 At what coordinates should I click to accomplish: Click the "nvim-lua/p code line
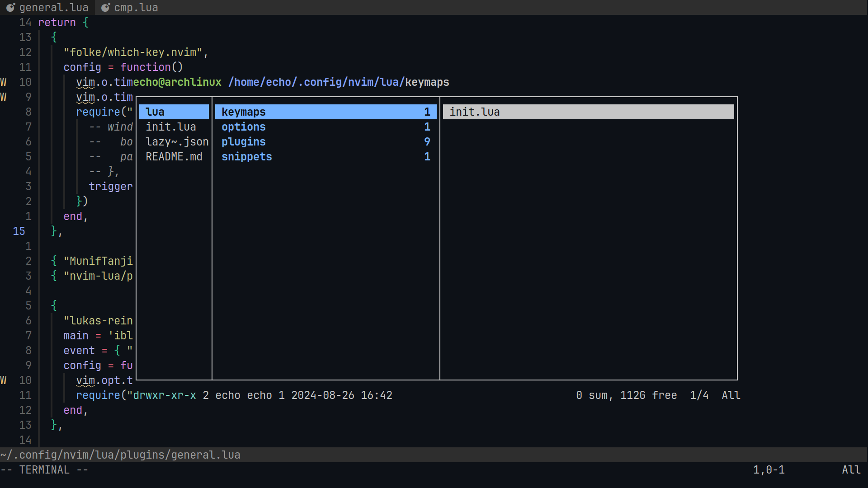coord(92,276)
